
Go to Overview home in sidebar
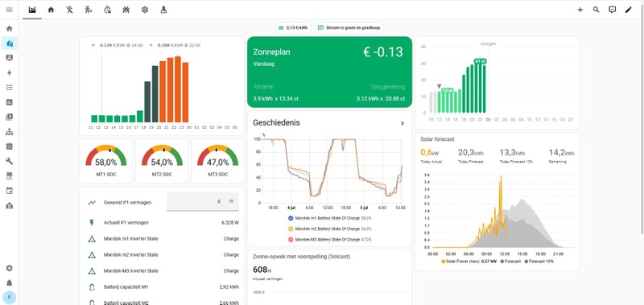10,28
